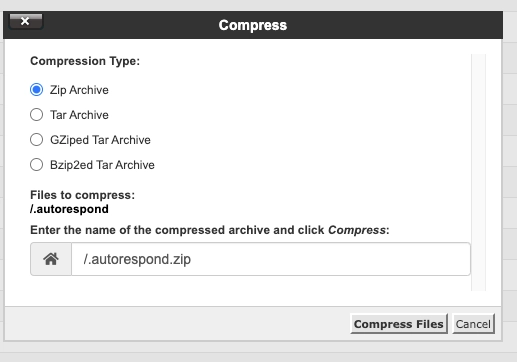Click the Tar Archive label text
The width and height of the screenshot is (517, 362).
[79, 115]
